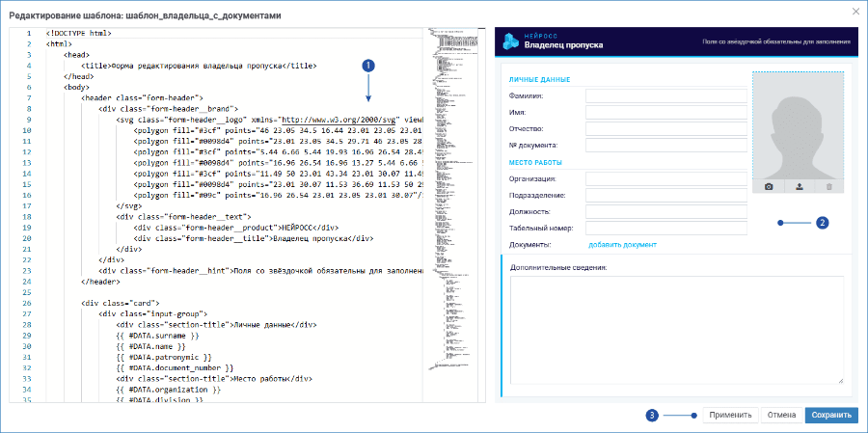
Task: Click the polygon fill="#09c" code line
Action: pyautogui.click(x=278, y=195)
